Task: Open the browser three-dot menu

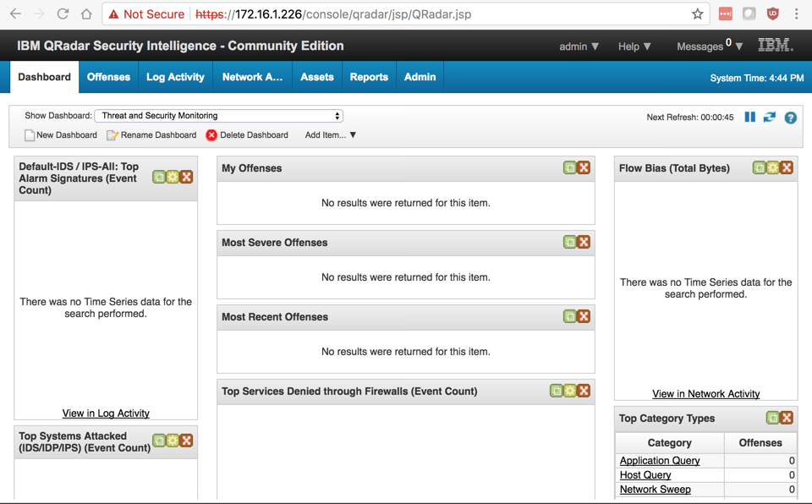Action: (x=797, y=14)
